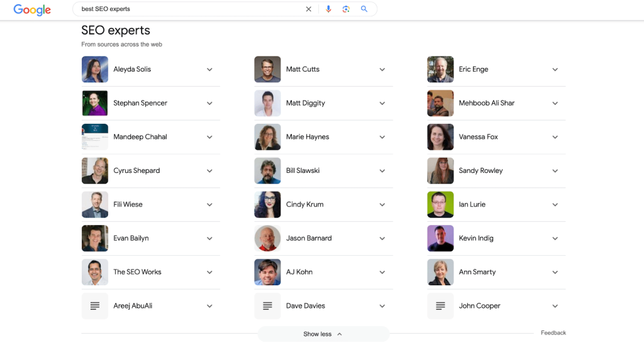Open the Feedback link
Screen dimensions: 644x350
(x=553, y=333)
